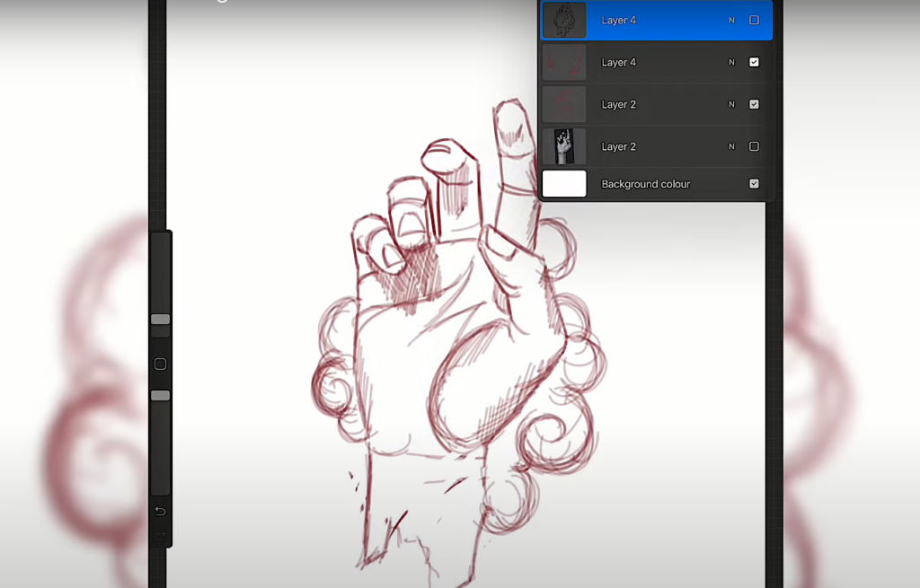Click the upper brush size slider handle
This screenshot has width=920, height=588.
[160, 320]
